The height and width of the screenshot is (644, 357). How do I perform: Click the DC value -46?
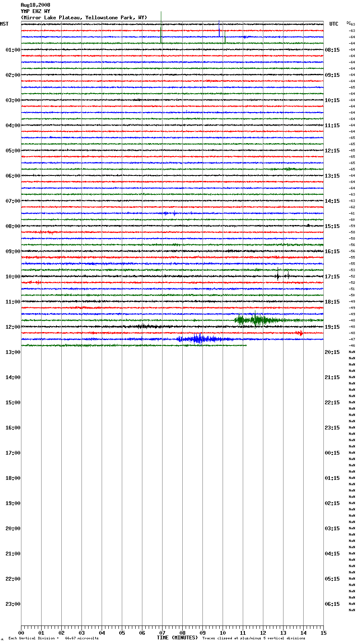point(352,346)
